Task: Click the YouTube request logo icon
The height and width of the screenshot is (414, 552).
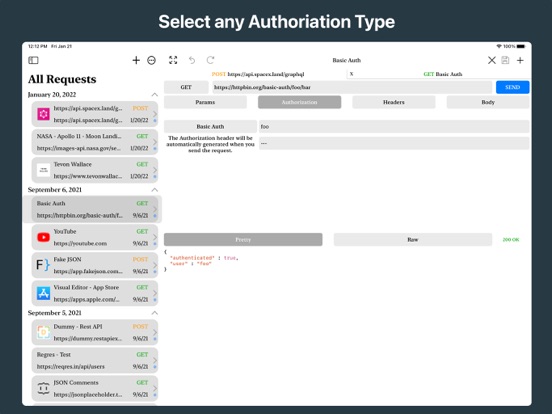Action: click(43, 237)
